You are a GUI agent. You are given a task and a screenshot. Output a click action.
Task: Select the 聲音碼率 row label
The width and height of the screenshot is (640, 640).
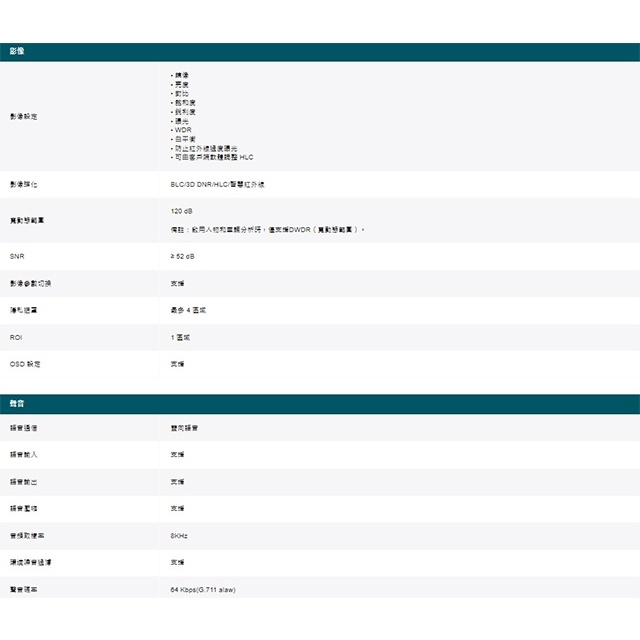tap(23, 590)
